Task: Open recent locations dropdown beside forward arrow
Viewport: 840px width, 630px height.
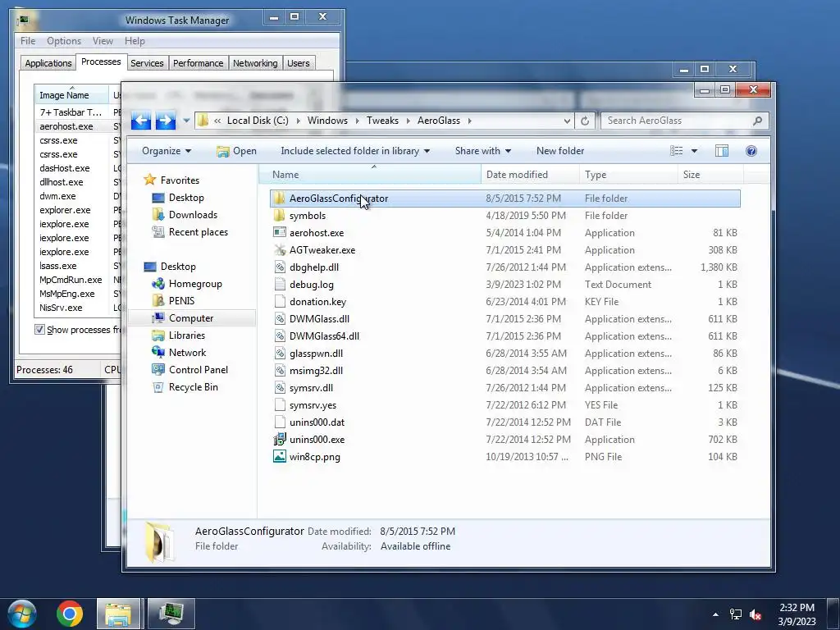Action: [x=186, y=121]
